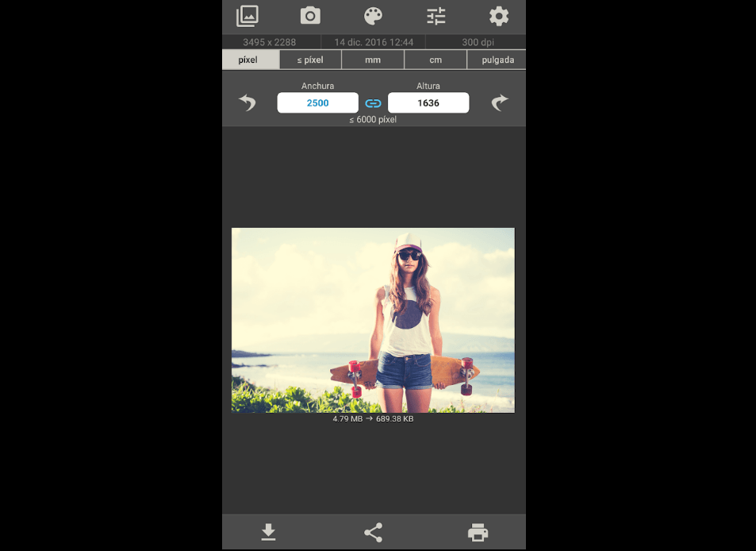
Task: Click the redo arrow icon
Action: pos(500,102)
